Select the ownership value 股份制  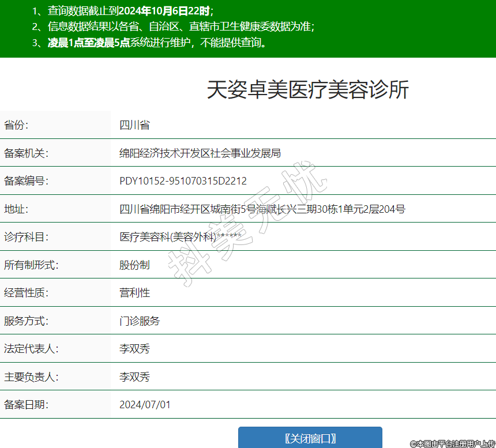[x=134, y=265]
